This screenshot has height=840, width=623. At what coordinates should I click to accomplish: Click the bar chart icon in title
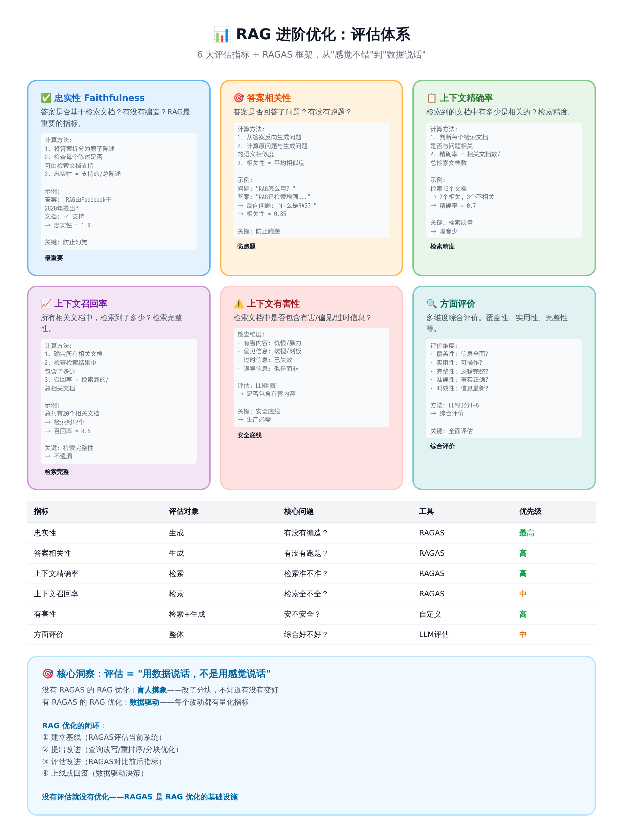point(221,34)
